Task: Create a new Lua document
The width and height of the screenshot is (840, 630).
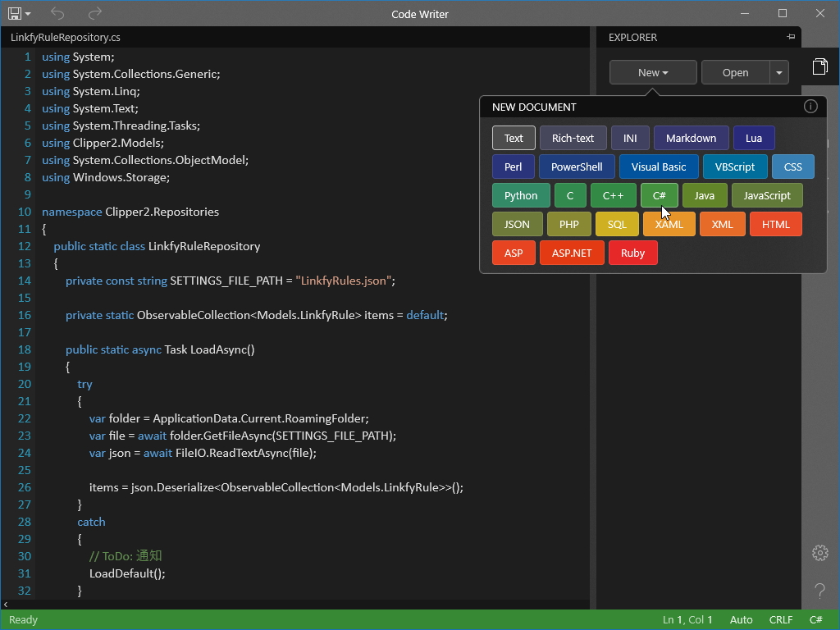Action: 754,138
